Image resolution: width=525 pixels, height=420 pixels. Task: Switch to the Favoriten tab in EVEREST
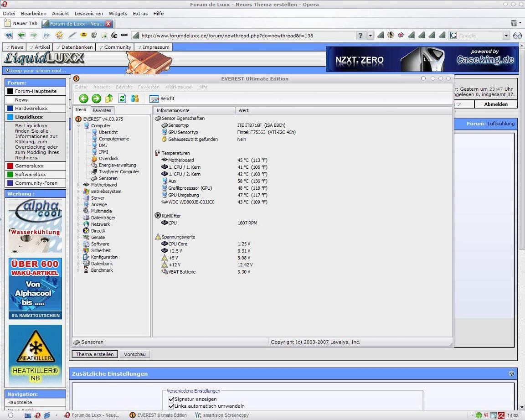(x=102, y=110)
